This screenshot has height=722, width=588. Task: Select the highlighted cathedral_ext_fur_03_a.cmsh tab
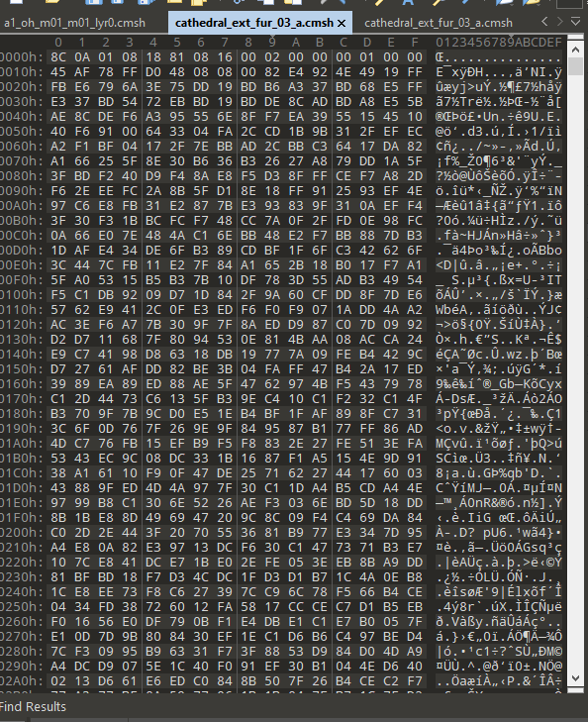(x=254, y=23)
